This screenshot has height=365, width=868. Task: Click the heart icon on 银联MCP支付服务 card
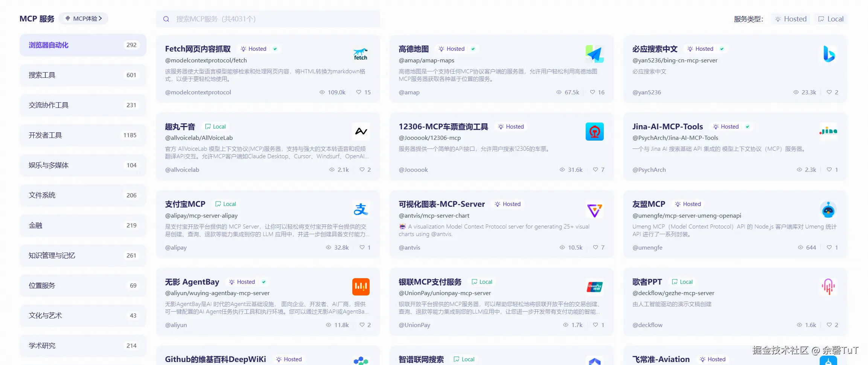[x=595, y=325]
